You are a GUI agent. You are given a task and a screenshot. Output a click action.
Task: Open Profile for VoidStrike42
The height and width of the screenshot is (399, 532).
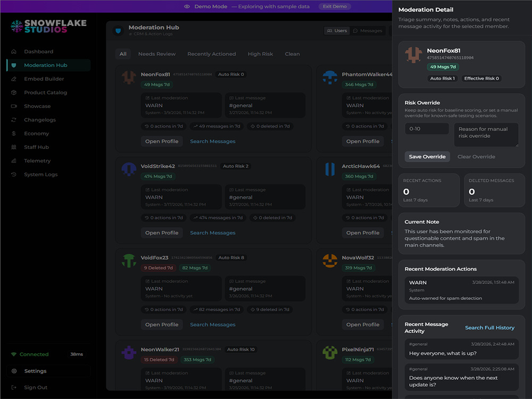162,233
